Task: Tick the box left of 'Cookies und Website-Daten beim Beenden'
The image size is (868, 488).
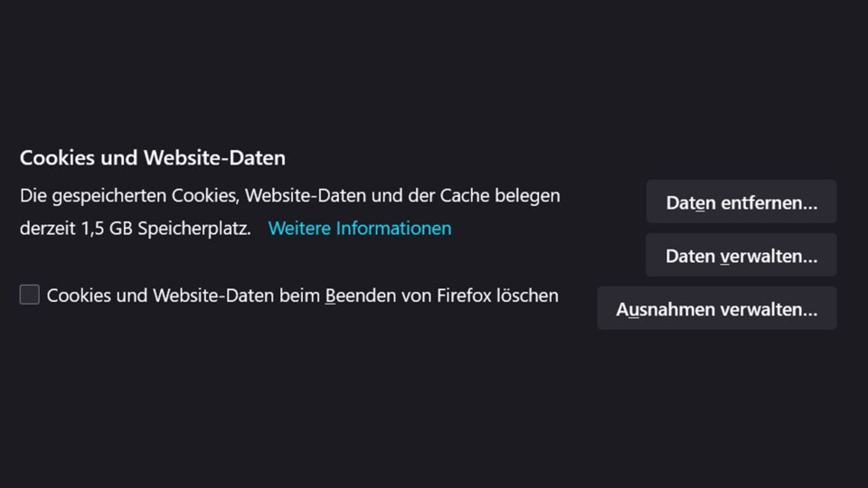Action: [x=29, y=295]
